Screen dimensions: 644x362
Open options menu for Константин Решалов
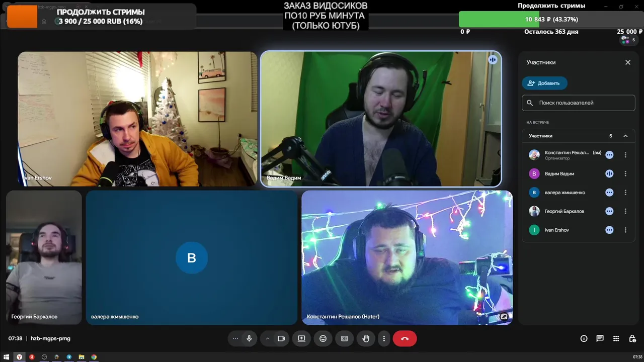625,155
